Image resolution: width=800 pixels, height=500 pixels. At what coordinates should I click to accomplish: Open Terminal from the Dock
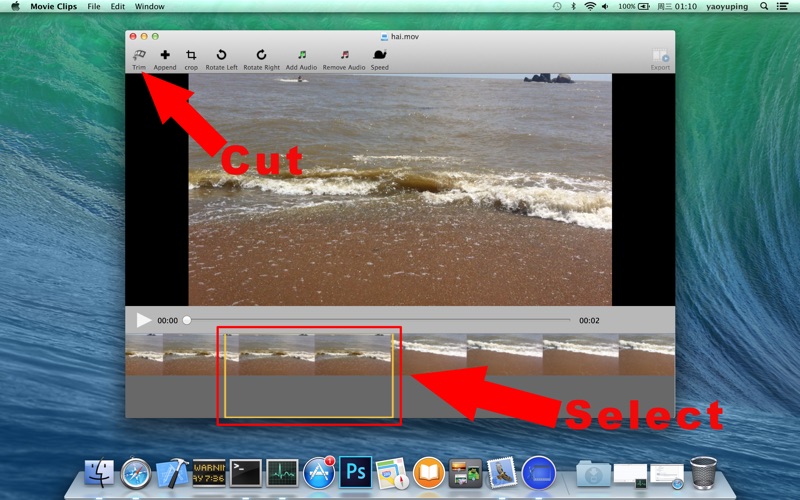point(245,472)
